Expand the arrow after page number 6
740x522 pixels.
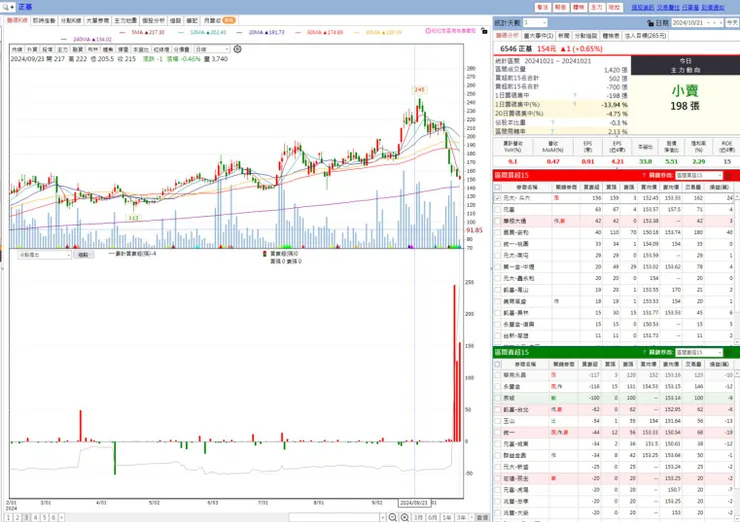(61, 518)
